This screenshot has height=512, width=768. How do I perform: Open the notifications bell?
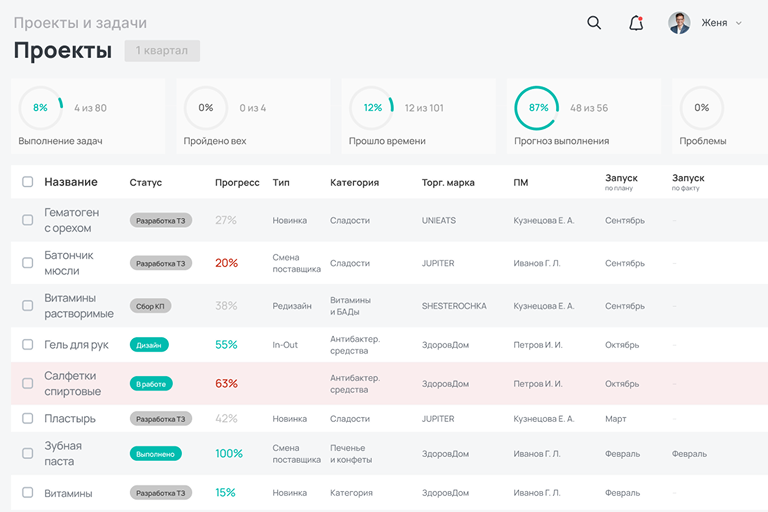[x=636, y=23]
